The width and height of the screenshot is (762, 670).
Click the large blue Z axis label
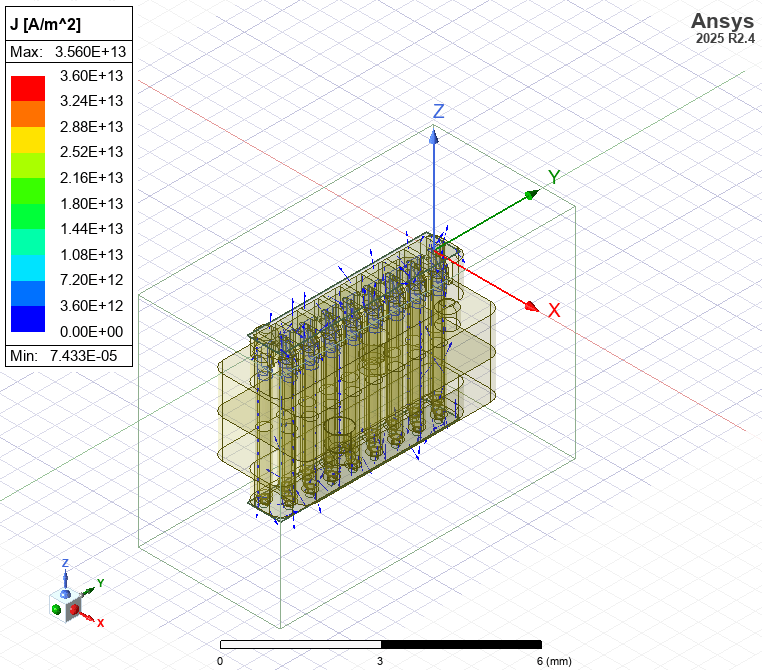(x=438, y=111)
